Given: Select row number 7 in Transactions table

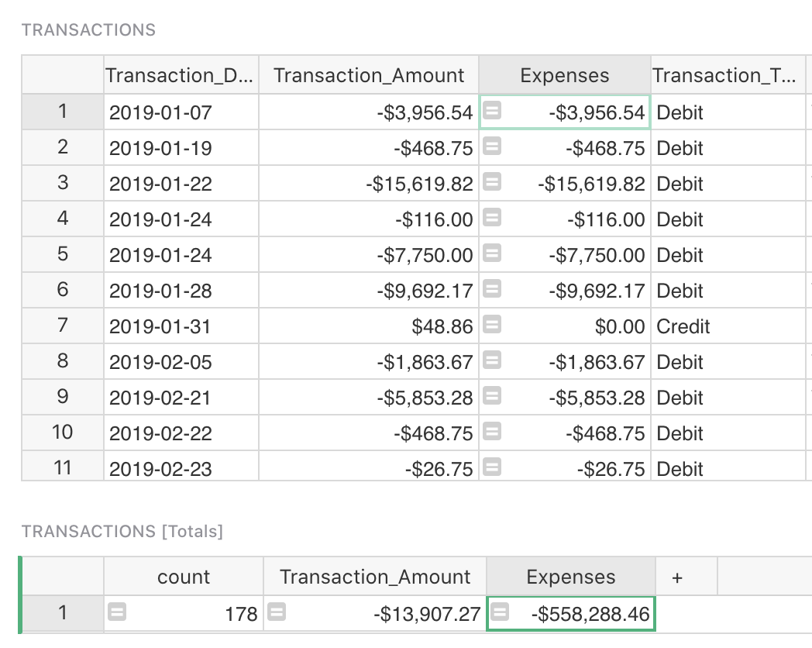Looking at the screenshot, I should [63, 326].
